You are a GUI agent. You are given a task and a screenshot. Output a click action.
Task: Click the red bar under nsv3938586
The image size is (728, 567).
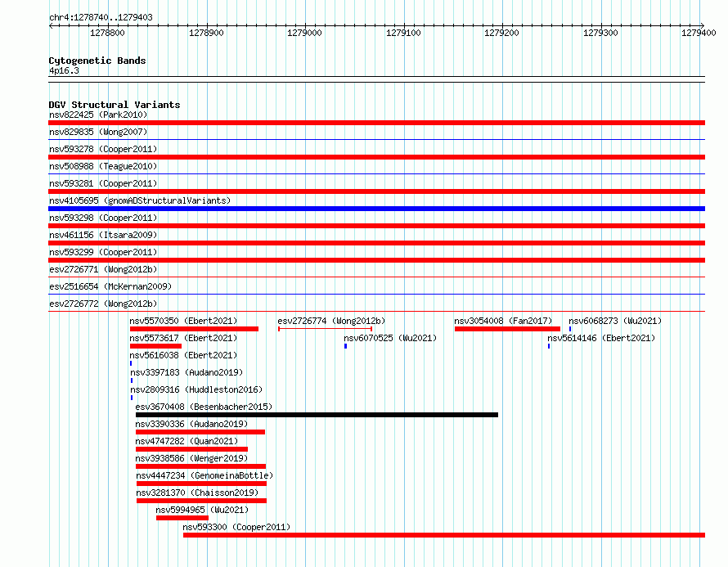pos(200,466)
